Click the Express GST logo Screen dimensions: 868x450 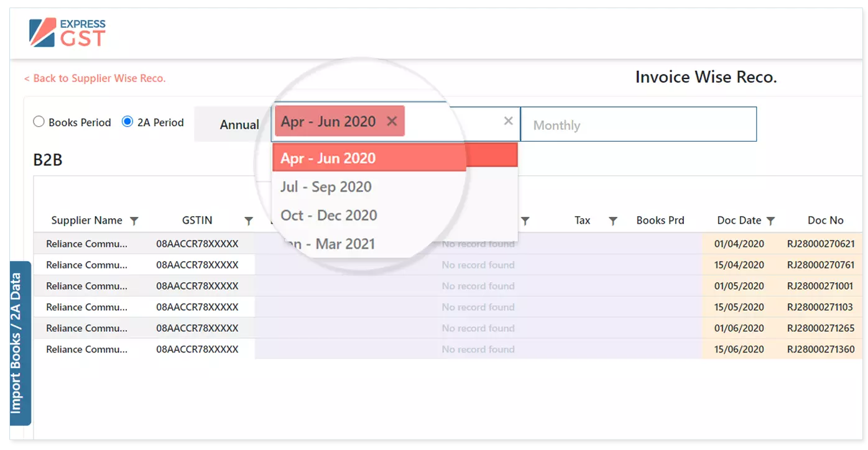(x=67, y=33)
